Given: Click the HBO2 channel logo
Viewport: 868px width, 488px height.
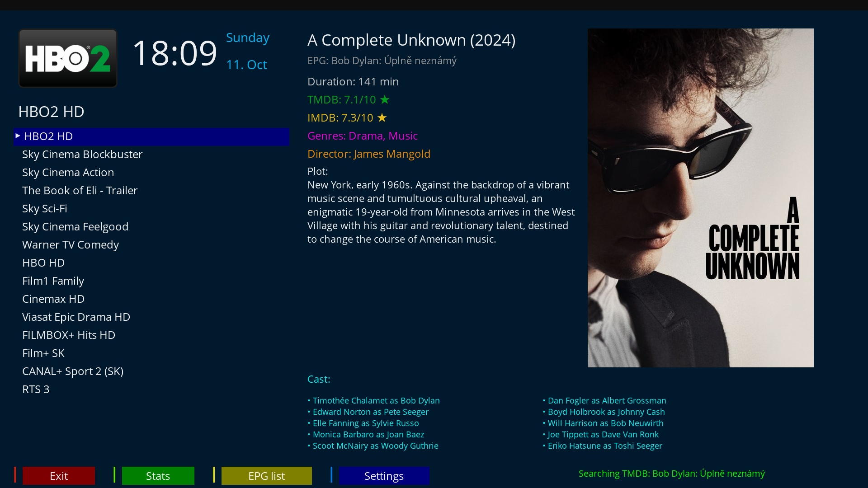Looking at the screenshot, I should [x=68, y=58].
